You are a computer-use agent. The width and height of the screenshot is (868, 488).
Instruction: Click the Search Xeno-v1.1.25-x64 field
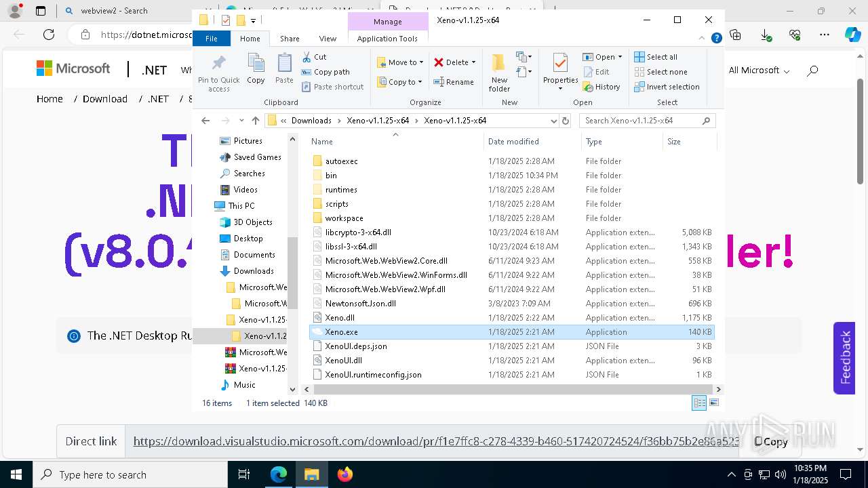(647, 121)
